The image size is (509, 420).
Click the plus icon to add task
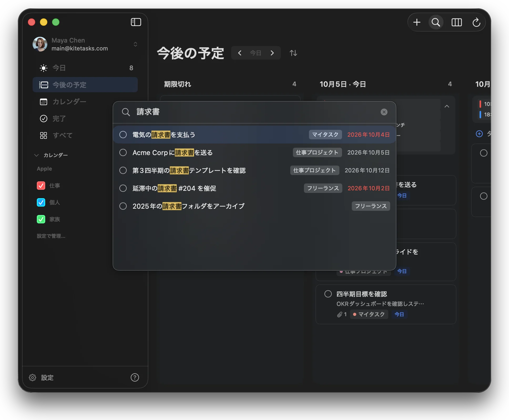pyautogui.click(x=417, y=22)
